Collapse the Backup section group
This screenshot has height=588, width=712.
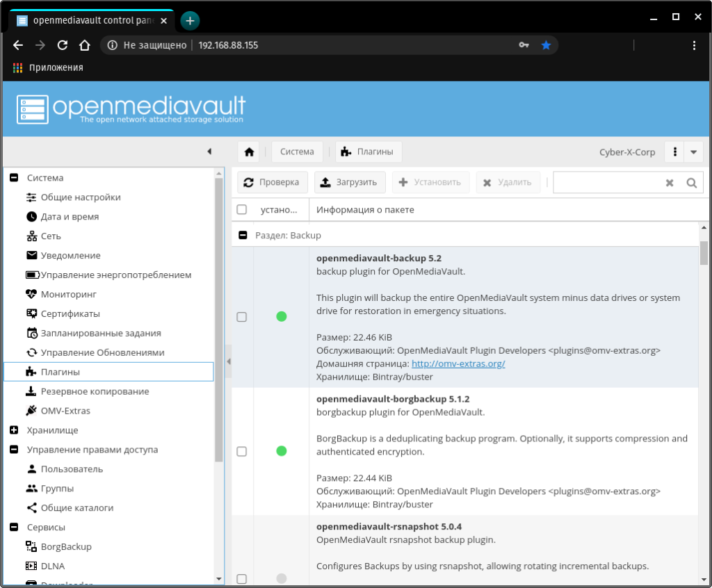point(243,236)
